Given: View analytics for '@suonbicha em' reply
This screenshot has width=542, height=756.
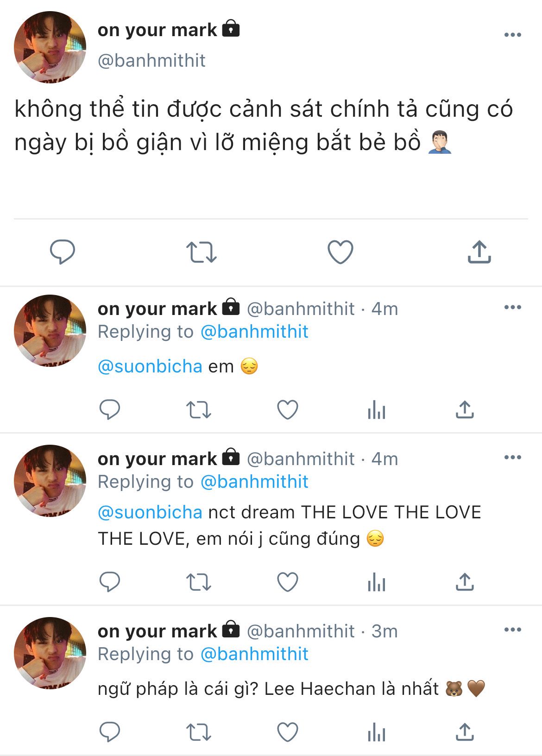Looking at the screenshot, I should tap(376, 410).
